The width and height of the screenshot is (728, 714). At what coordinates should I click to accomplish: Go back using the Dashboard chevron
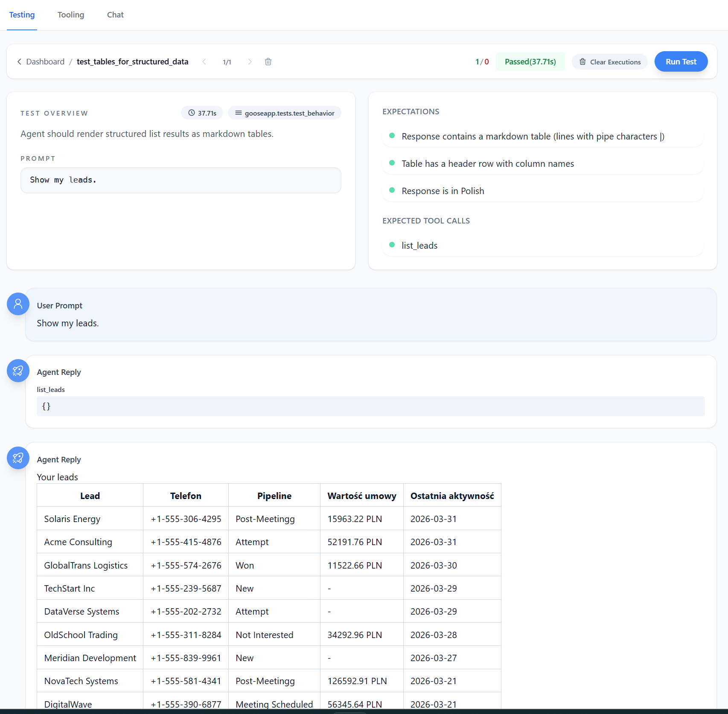coord(19,62)
